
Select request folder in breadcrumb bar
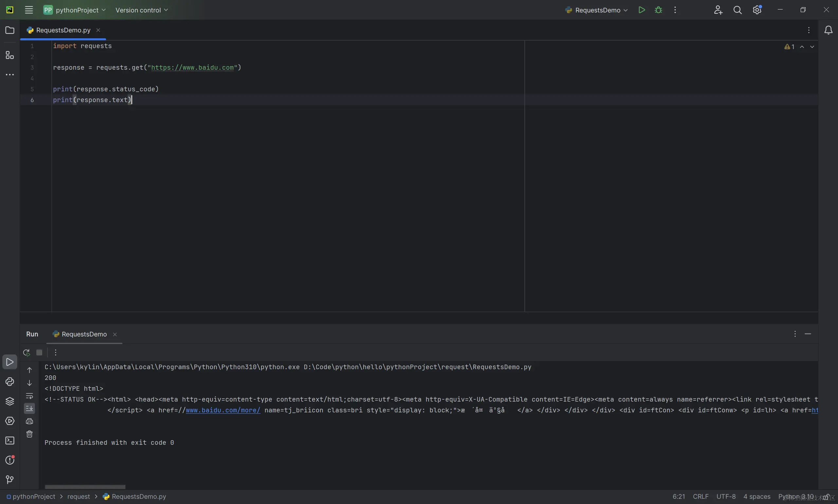coord(79,496)
